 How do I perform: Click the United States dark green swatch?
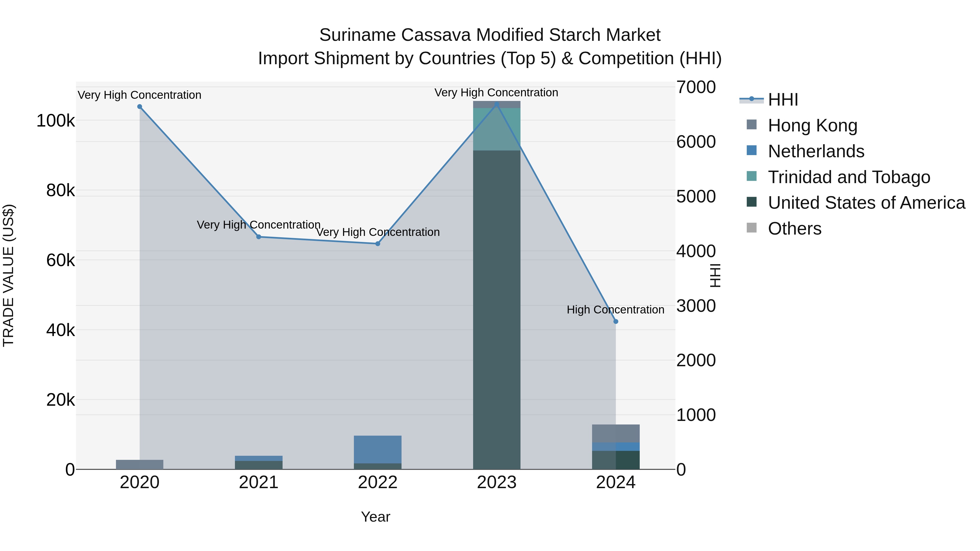click(752, 202)
